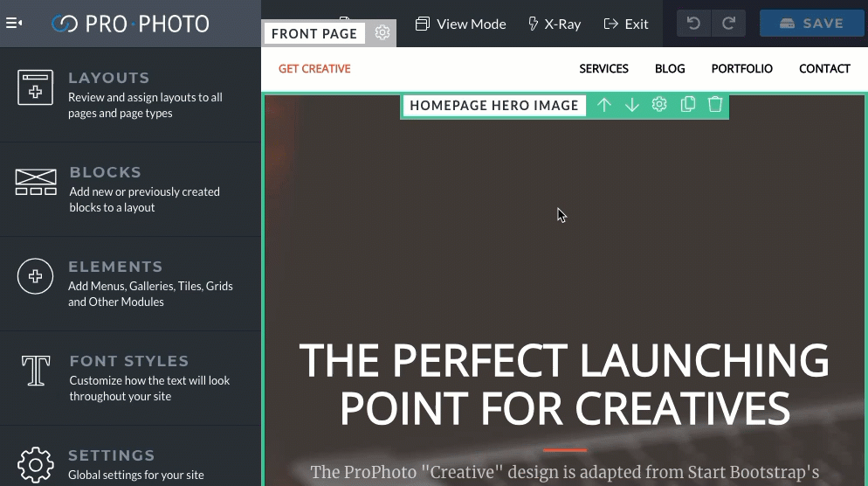The width and height of the screenshot is (868, 486).
Task: Open the SERVICES nav menu item
Action: click(x=603, y=69)
